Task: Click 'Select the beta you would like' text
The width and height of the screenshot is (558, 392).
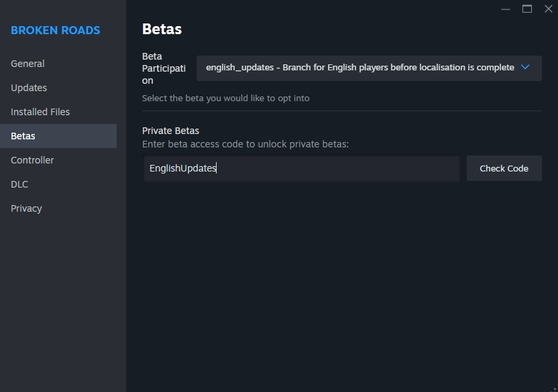Action: coord(225,99)
